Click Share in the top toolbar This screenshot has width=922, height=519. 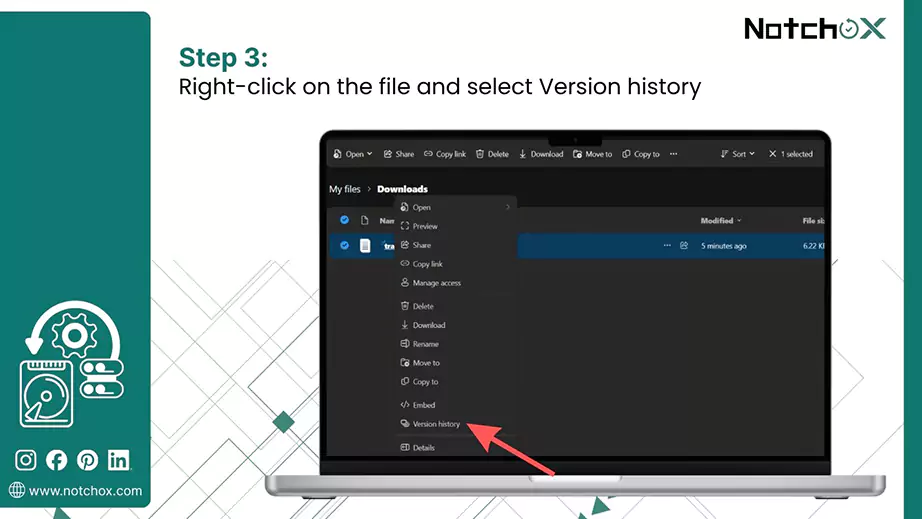coord(399,154)
